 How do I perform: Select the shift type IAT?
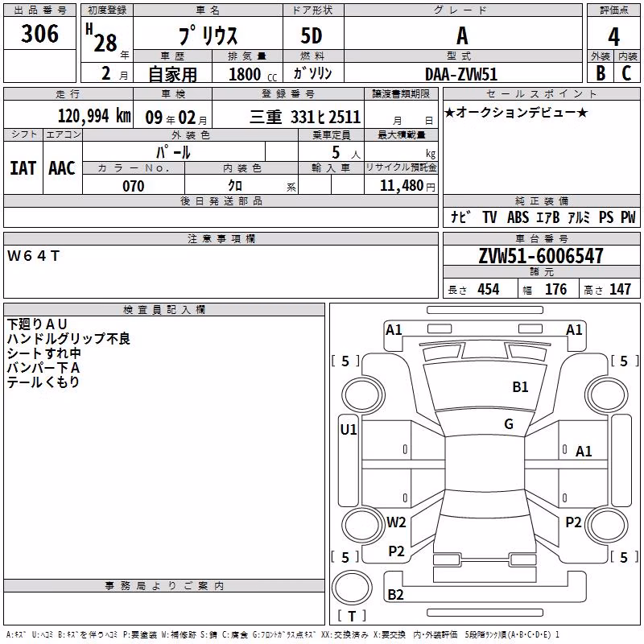tap(23, 168)
